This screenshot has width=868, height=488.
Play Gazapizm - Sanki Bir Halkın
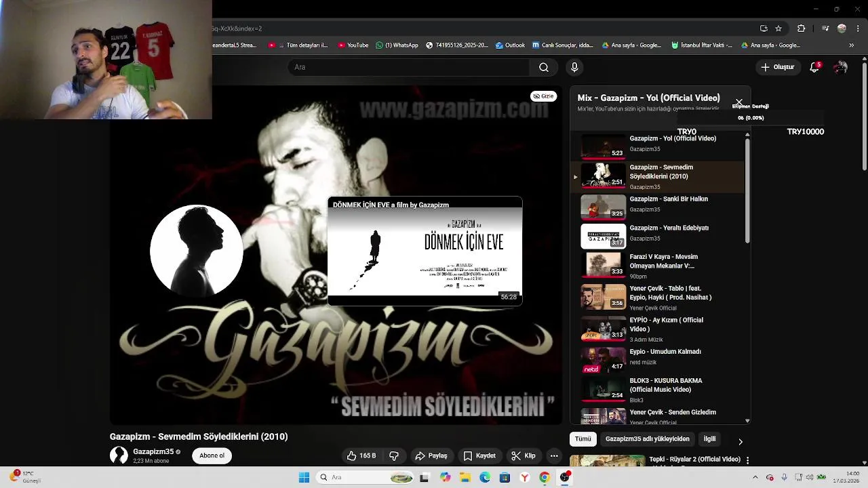coord(658,206)
